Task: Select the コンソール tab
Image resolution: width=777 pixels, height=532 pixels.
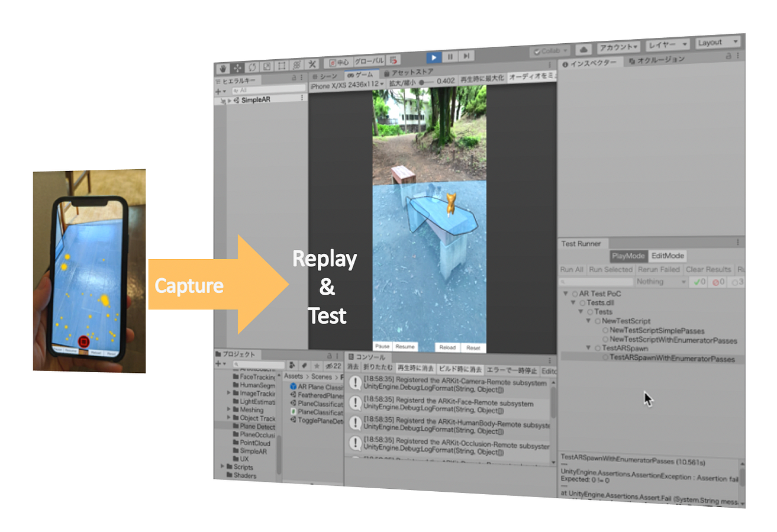Action: 367,357
